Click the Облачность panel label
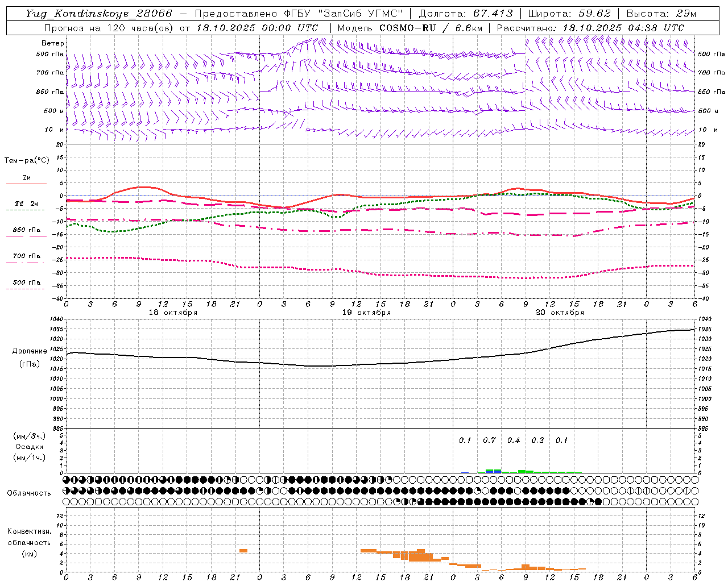This screenshot has height=582, width=728. pyautogui.click(x=29, y=493)
